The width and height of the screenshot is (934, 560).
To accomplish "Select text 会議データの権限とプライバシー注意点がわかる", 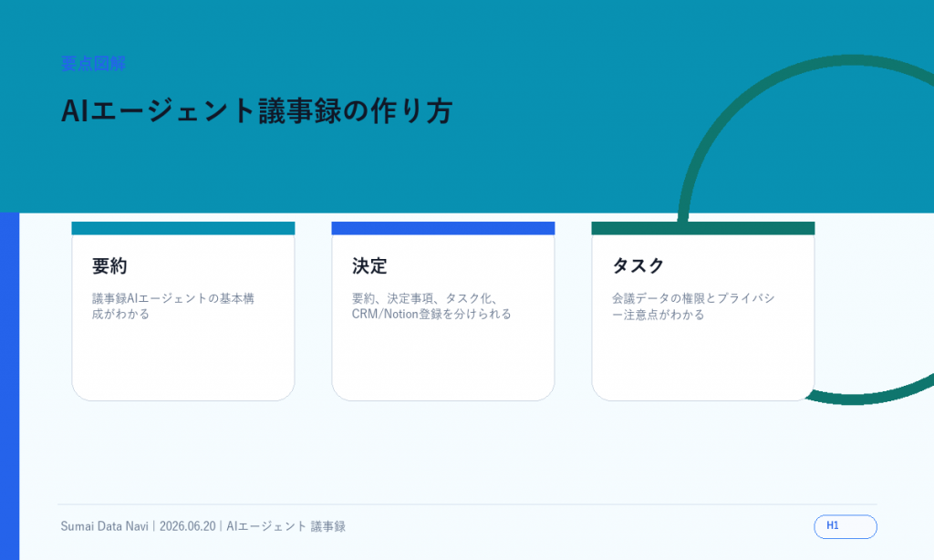I will point(693,306).
